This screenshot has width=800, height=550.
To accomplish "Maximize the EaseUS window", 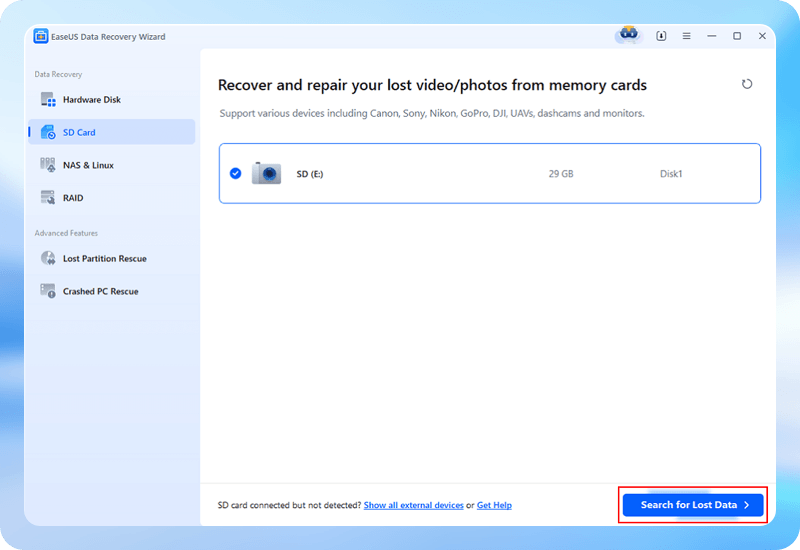I will (x=737, y=36).
